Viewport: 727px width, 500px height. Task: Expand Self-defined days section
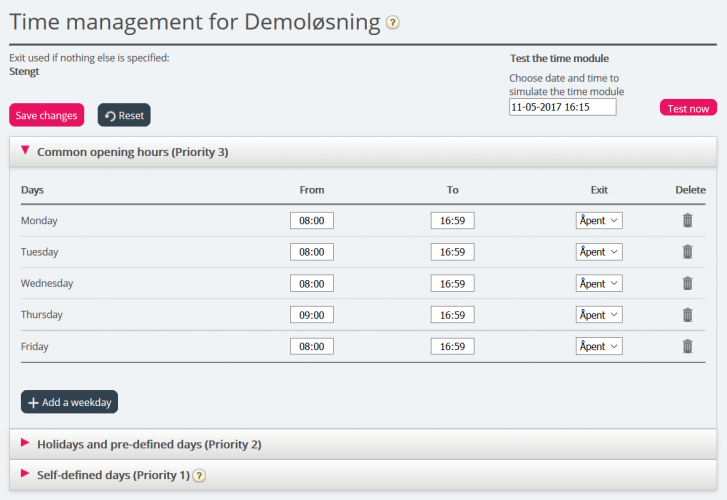(x=25, y=474)
